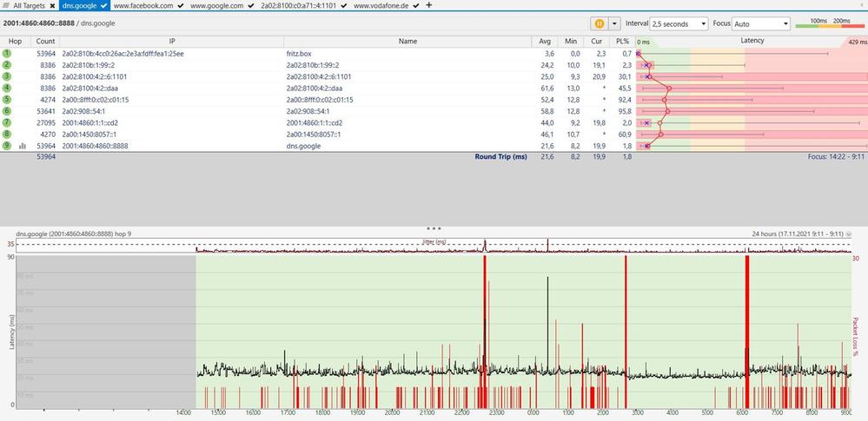The width and height of the screenshot is (868, 421).
Task: Open the Focus Auto dropdown
Action: tap(761, 23)
